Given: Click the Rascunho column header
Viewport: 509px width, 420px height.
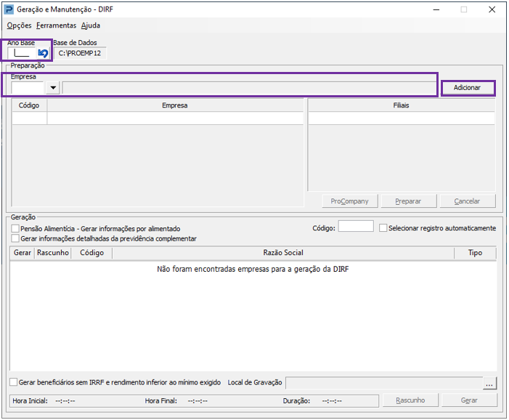Looking at the screenshot, I should pyautogui.click(x=52, y=253).
